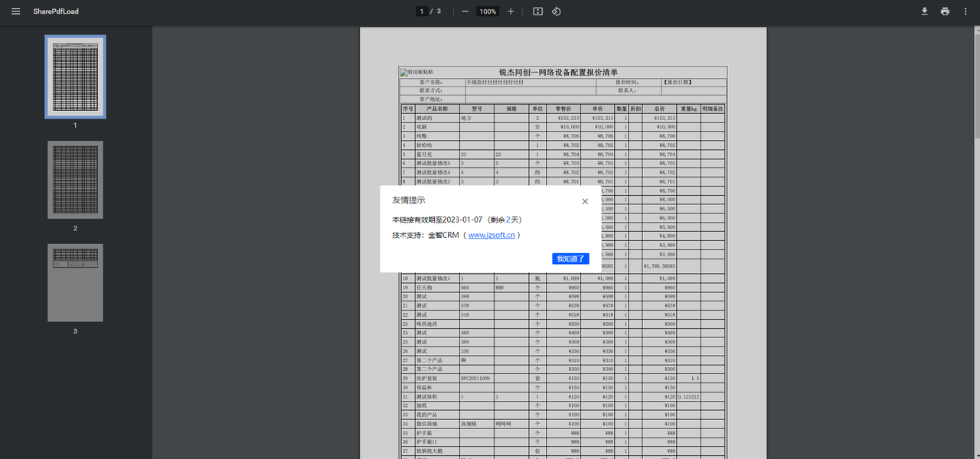Download the PDF file
The image size is (980, 459).
924,11
